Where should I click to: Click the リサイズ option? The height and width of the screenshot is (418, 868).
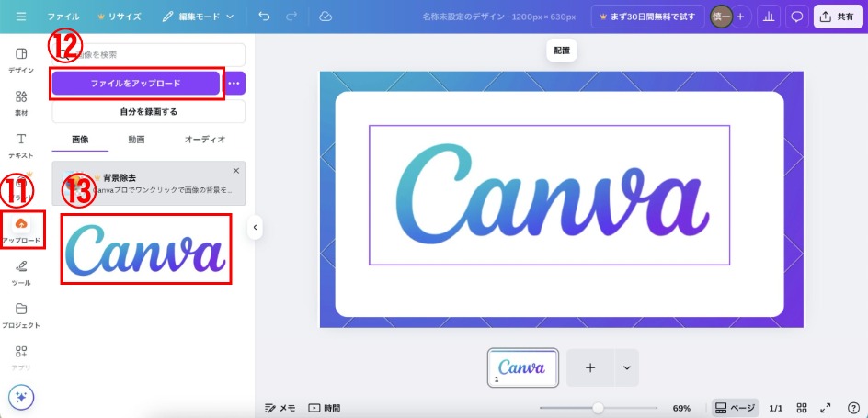119,17
